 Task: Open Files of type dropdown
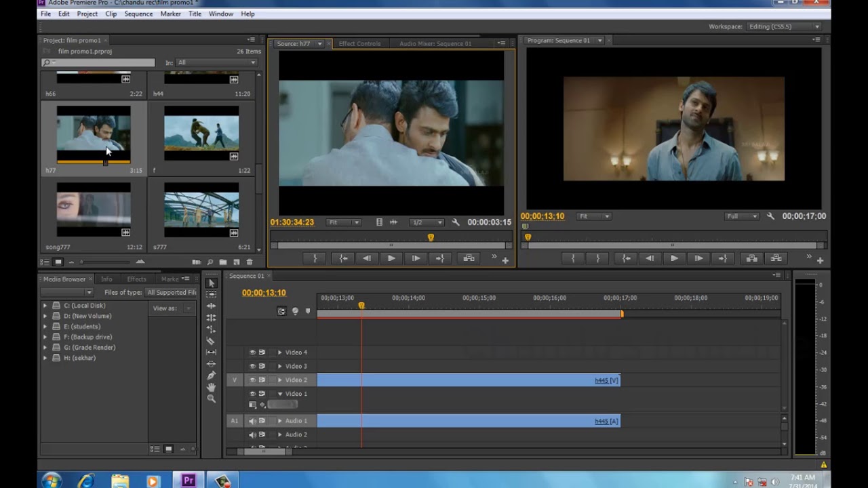pyautogui.click(x=172, y=292)
